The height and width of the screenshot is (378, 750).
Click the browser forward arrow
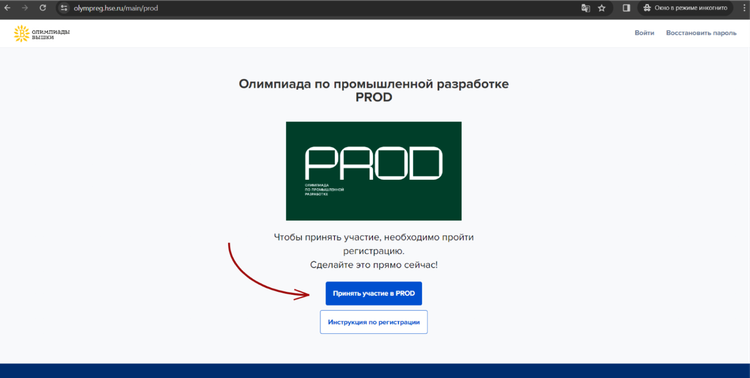pyautogui.click(x=24, y=8)
